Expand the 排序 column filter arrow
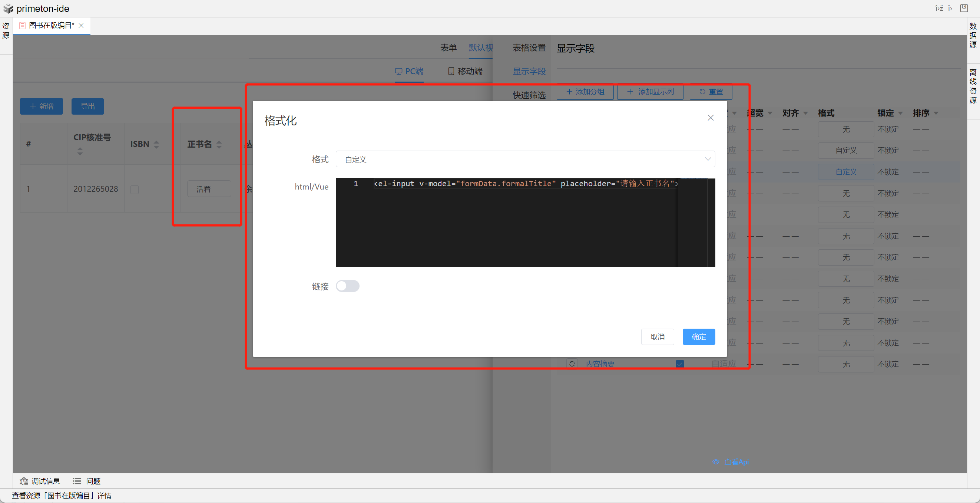Viewport: 980px width, 503px height. (x=936, y=113)
